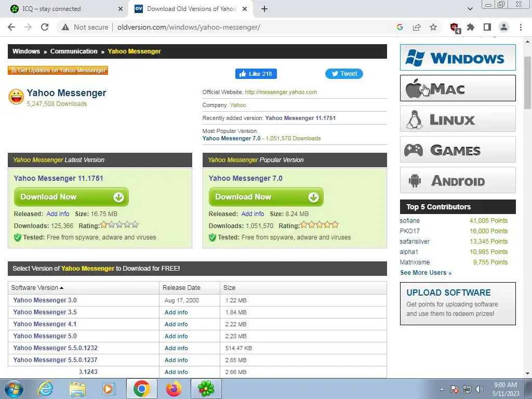Click the share page icon
The image size is (532, 399).
[x=417, y=27]
